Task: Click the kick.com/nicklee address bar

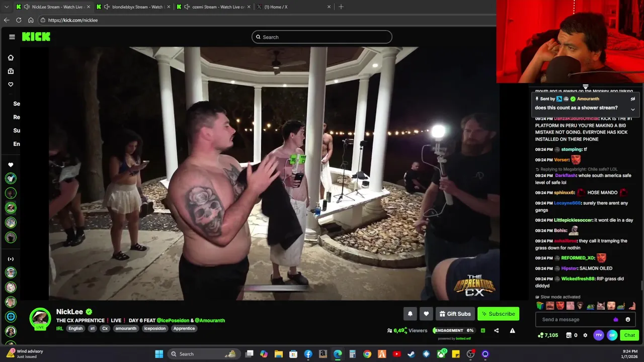Action: pos(267,20)
